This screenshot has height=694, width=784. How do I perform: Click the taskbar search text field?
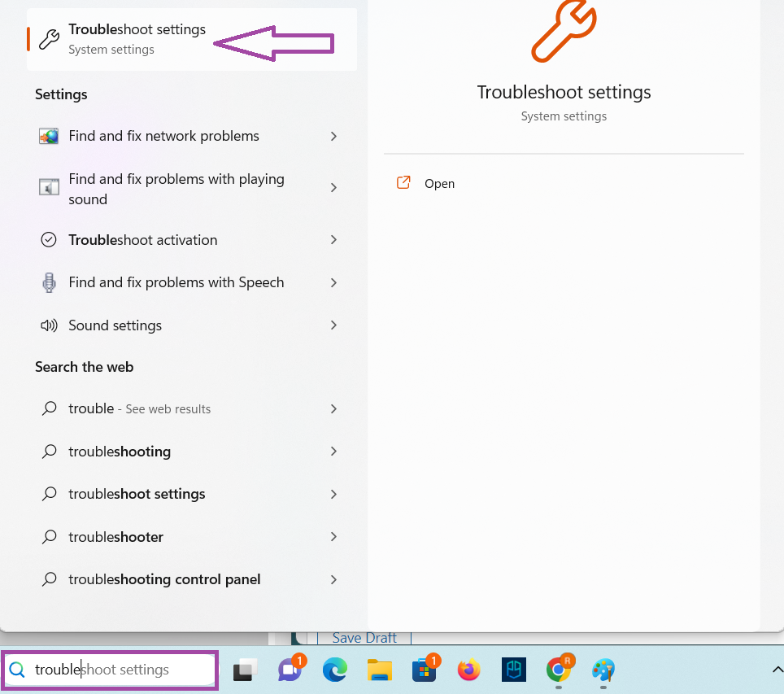110,670
